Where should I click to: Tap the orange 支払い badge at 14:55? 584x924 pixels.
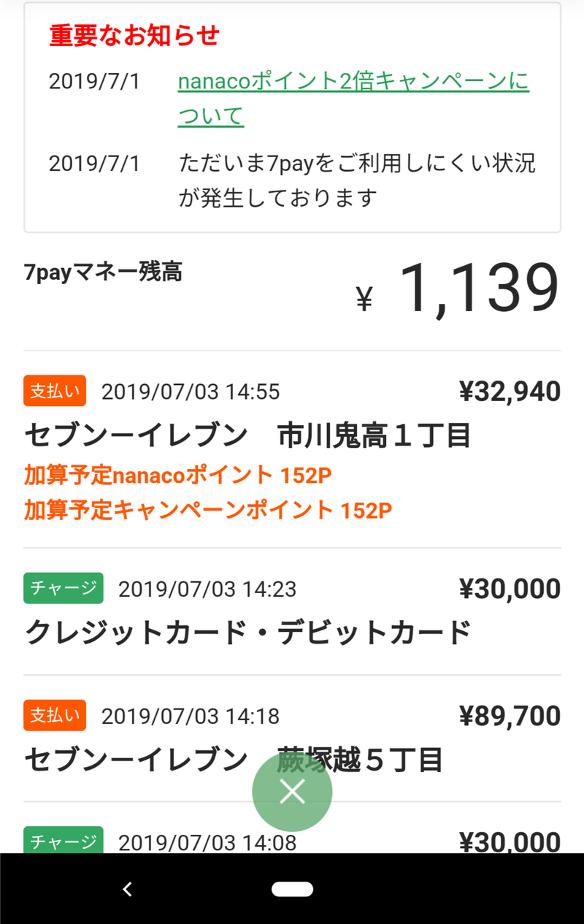click(x=55, y=391)
